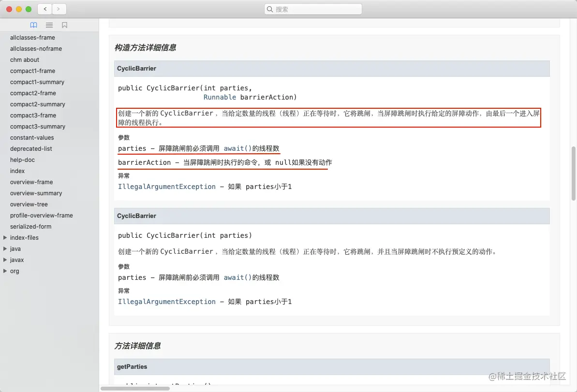Open allclasses-frame in sidebar

(32, 38)
